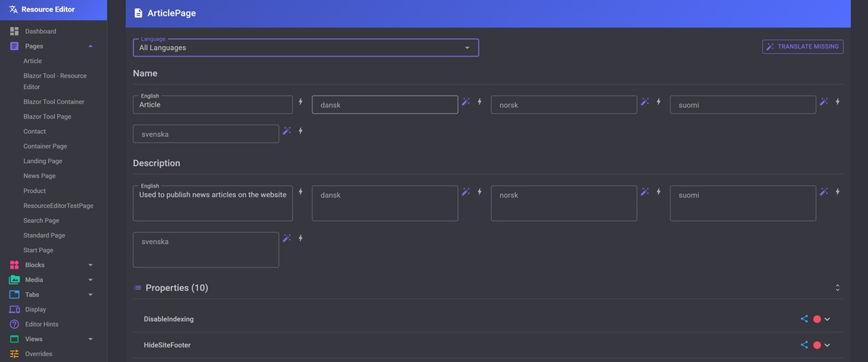The height and width of the screenshot is (362, 868).
Task: Open the Language dropdown
Action: pyautogui.click(x=305, y=48)
